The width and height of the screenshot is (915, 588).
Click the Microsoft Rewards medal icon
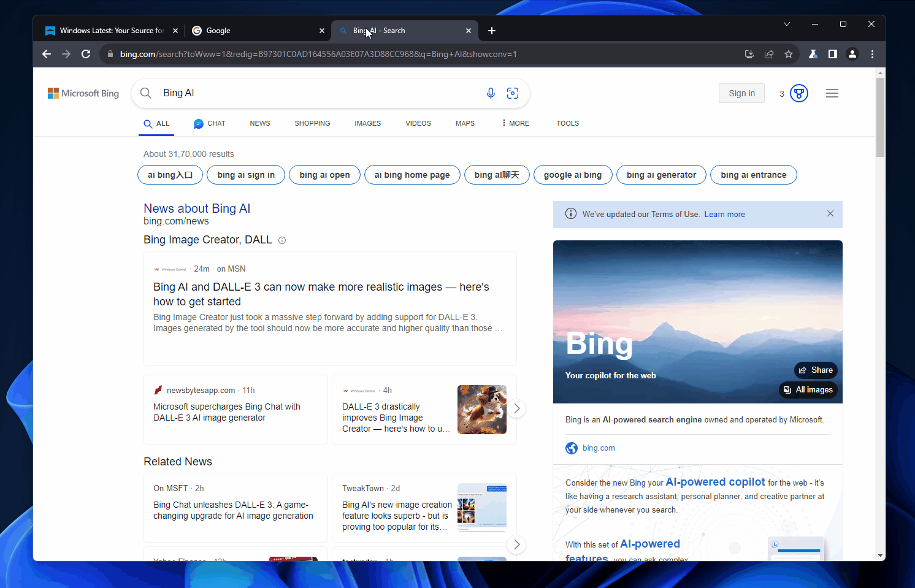pos(798,93)
